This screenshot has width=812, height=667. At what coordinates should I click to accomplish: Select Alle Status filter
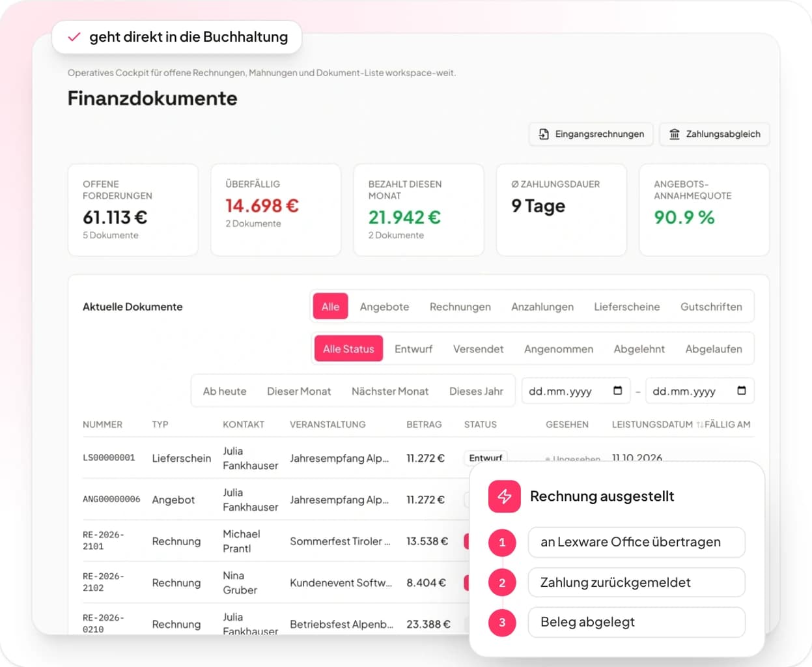(x=348, y=349)
